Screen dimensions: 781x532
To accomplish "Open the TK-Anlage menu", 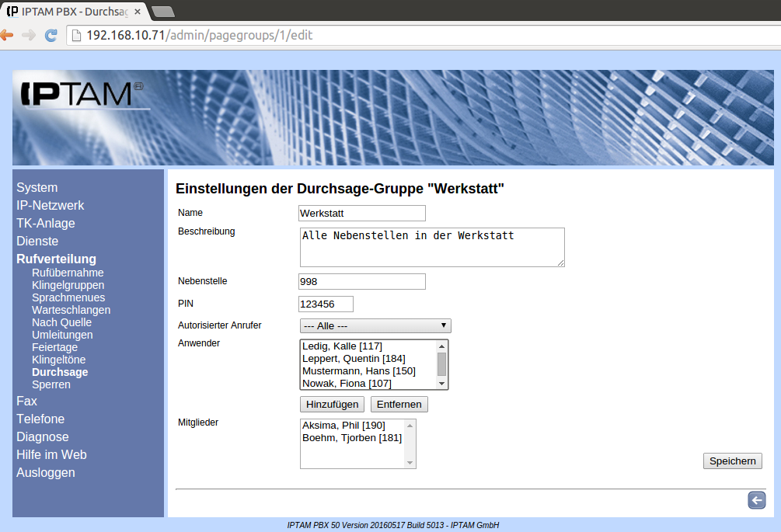I will 46,224.
